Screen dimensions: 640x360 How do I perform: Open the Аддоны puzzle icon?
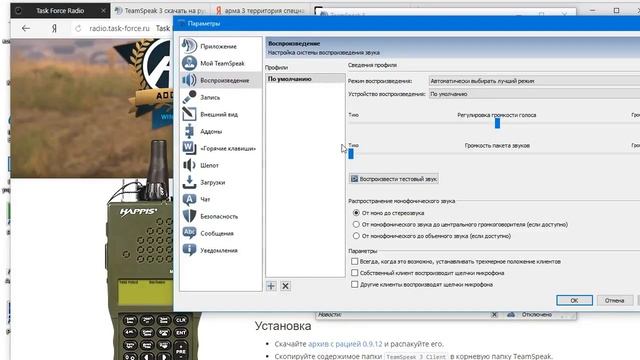189,131
